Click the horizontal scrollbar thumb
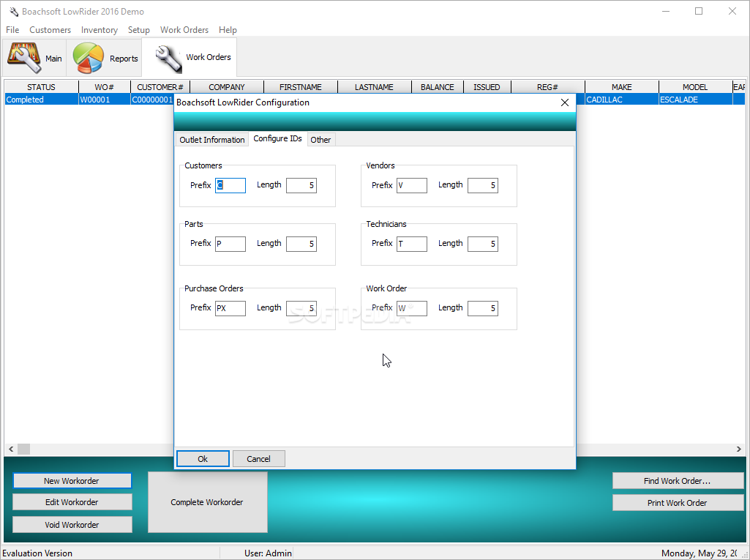The width and height of the screenshot is (750, 560). [24, 449]
